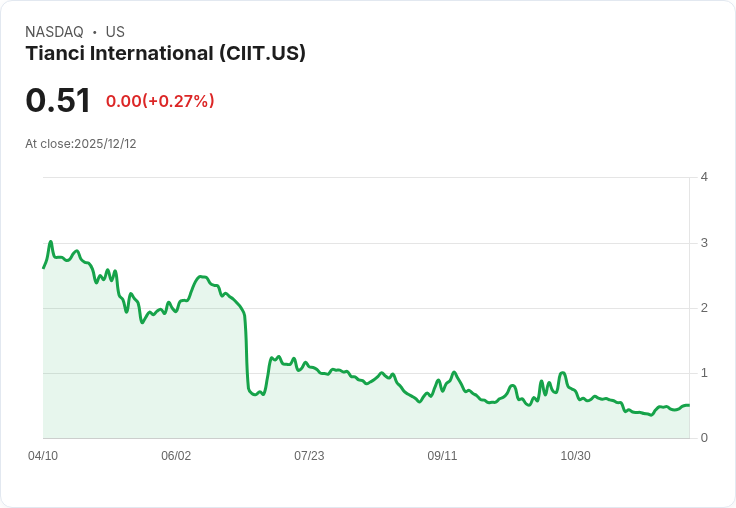The width and height of the screenshot is (736, 508).
Task: Click the At close date text
Action: [81, 144]
